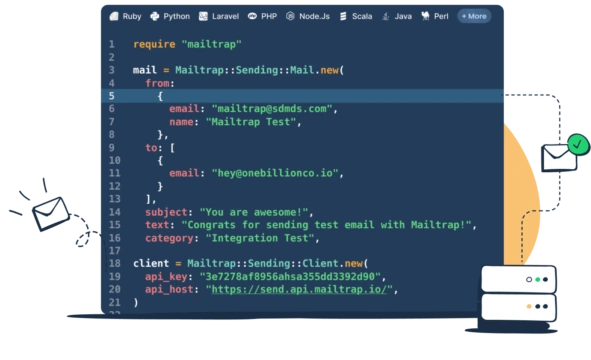The height and width of the screenshot is (360, 591).
Task: Switch to the Ruby tab label
Action: pos(132,17)
